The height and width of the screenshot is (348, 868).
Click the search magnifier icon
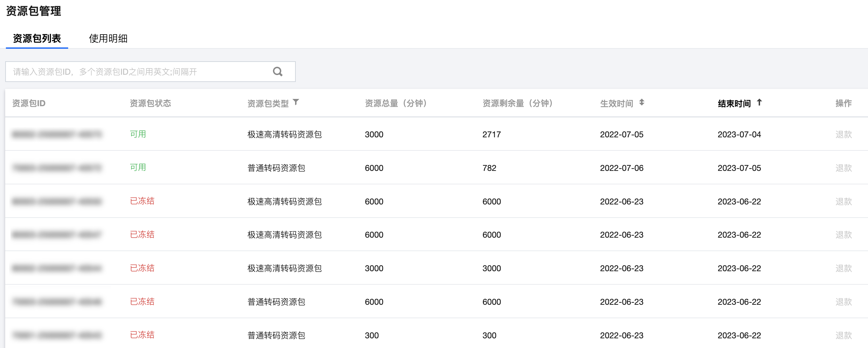277,72
